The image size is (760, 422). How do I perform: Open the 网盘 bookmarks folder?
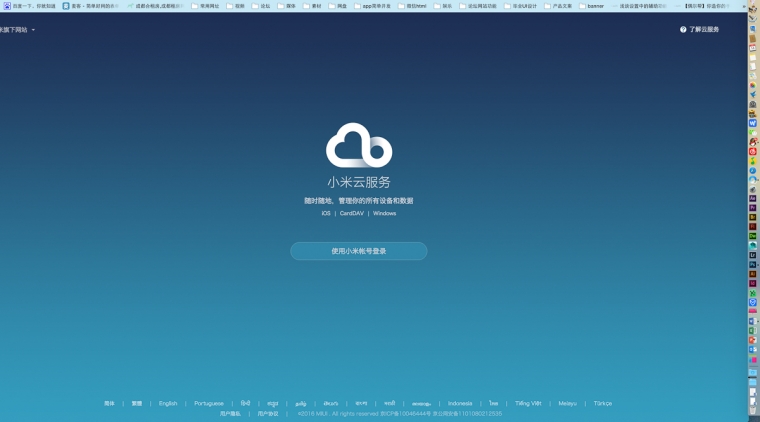click(x=338, y=6)
